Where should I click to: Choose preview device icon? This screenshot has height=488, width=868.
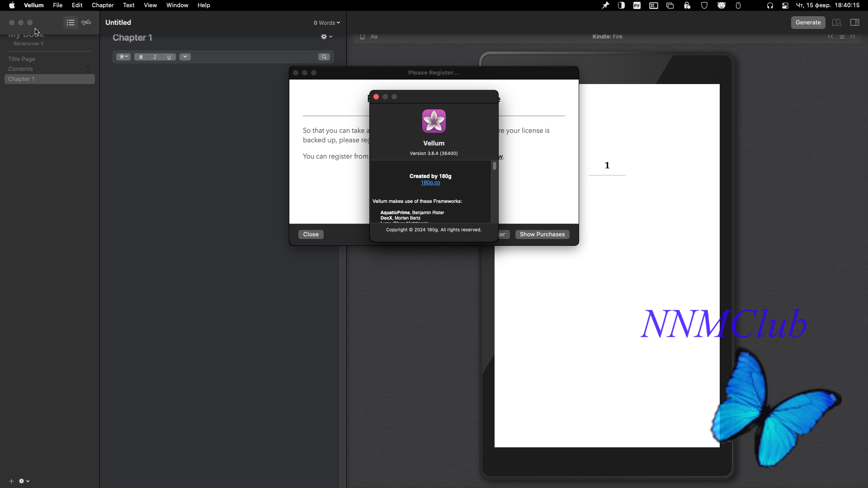(362, 37)
